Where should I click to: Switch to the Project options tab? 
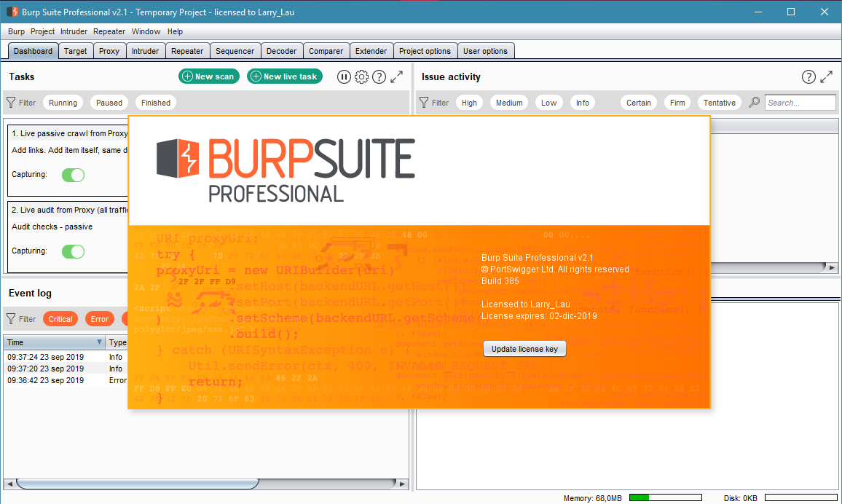425,51
